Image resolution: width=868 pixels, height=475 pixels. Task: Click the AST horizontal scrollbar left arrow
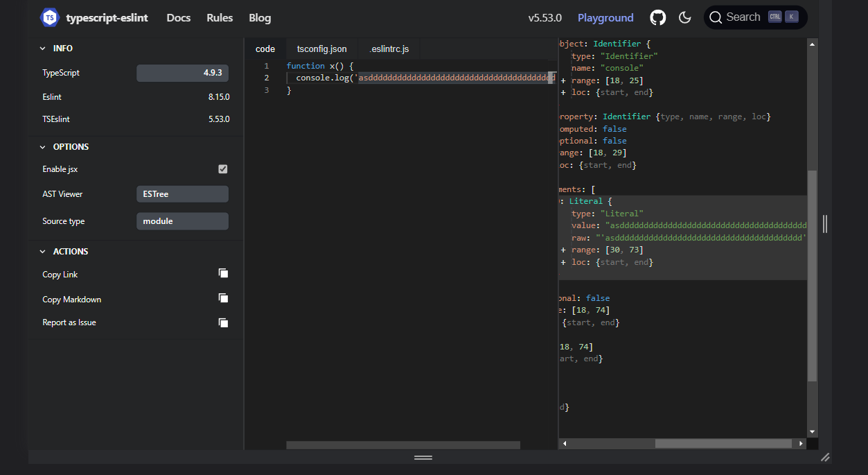coord(565,443)
